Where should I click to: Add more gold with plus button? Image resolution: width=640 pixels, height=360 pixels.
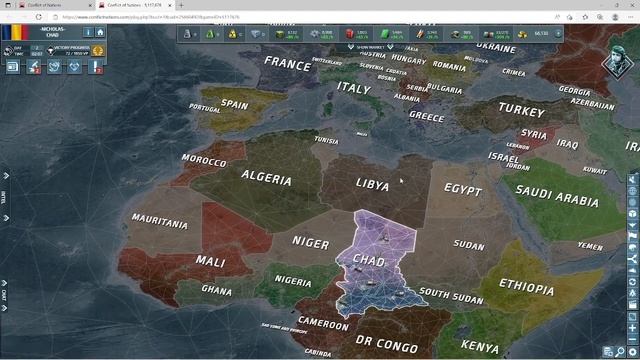point(558,34)
